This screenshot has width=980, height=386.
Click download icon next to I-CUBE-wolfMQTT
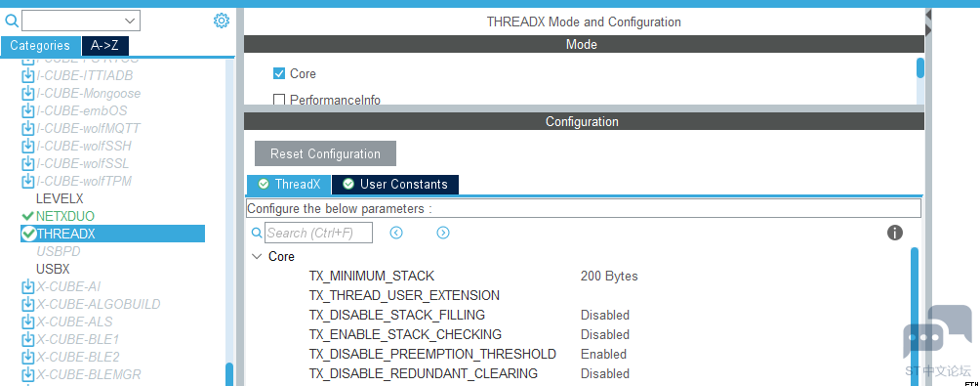(x=27, y=128)
